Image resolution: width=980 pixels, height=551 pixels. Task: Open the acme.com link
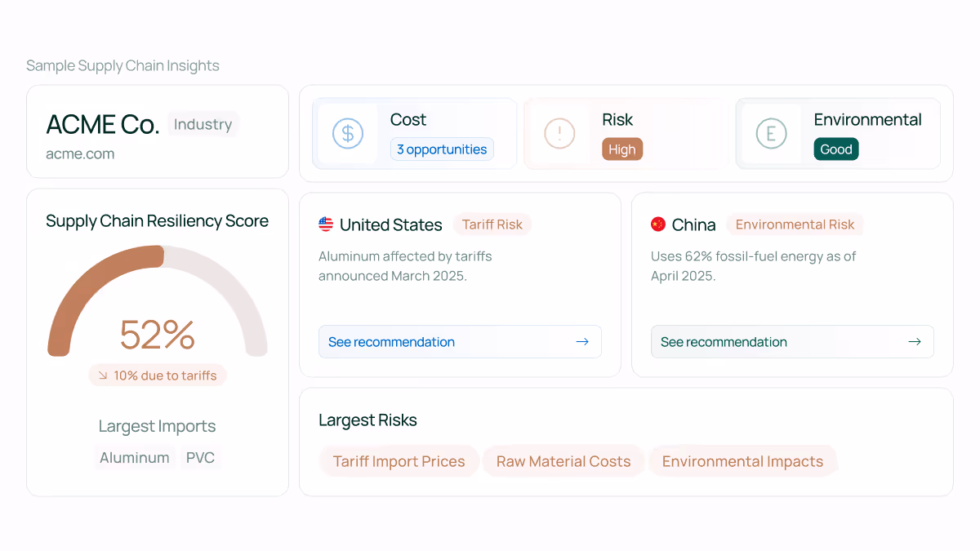click(x=80, y=153)
